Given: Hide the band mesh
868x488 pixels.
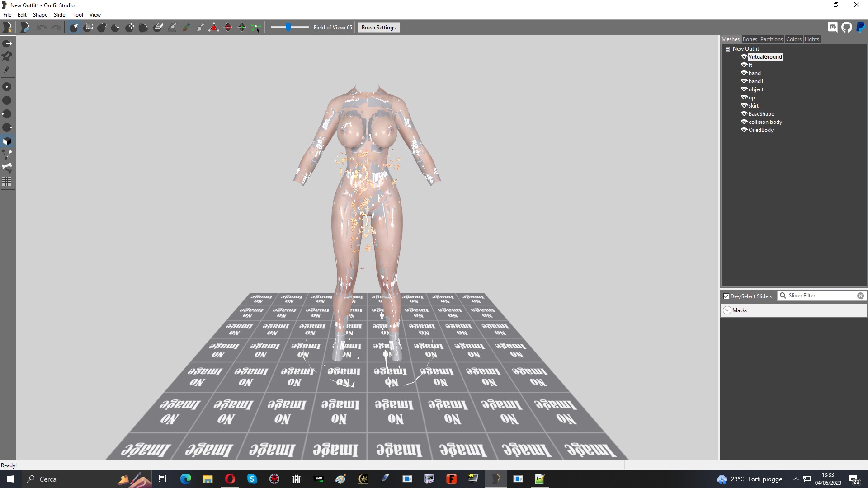Looking at the screenshot, I should (744, 73).
